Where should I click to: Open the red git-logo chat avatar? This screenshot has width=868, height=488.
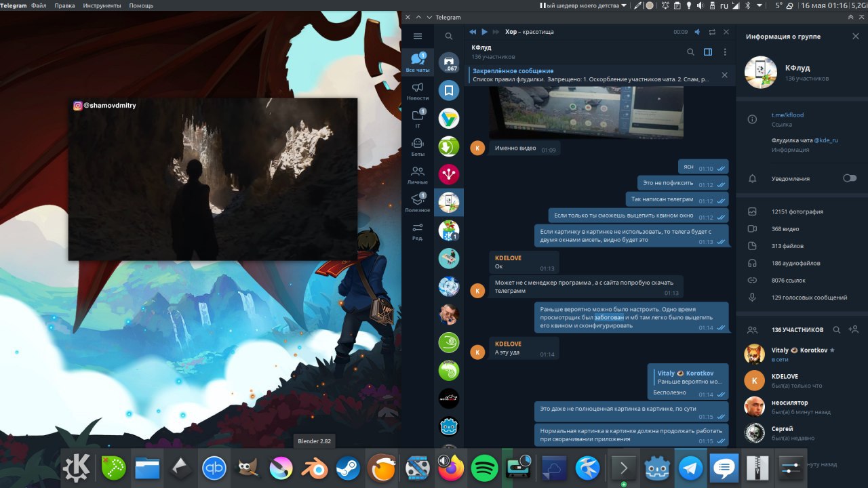pyautogui.click(x=449, y=174)
